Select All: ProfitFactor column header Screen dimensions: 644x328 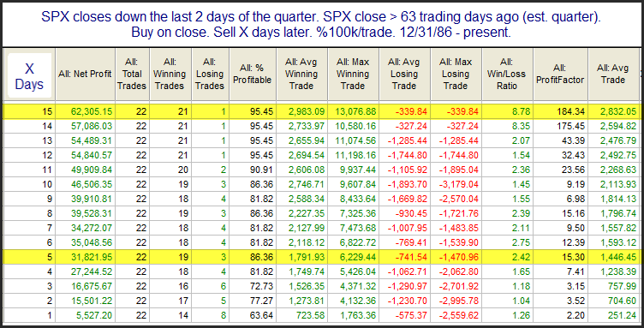point(560,75)
